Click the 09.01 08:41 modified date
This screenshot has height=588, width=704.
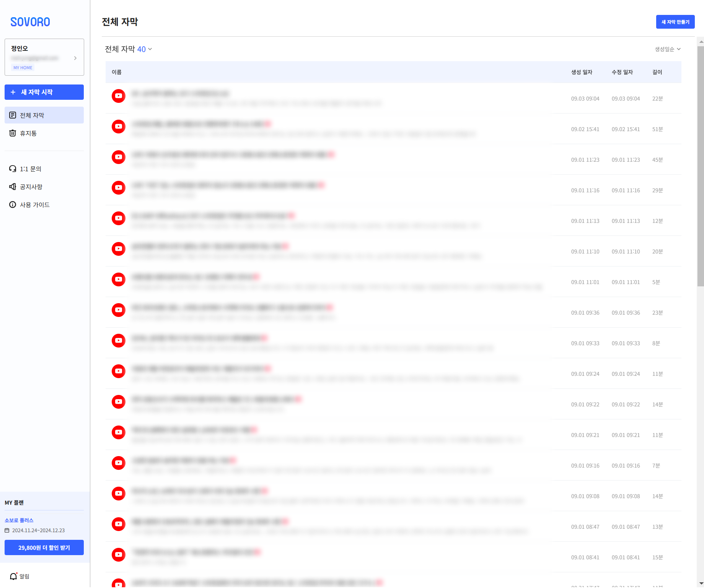point(626,557)
